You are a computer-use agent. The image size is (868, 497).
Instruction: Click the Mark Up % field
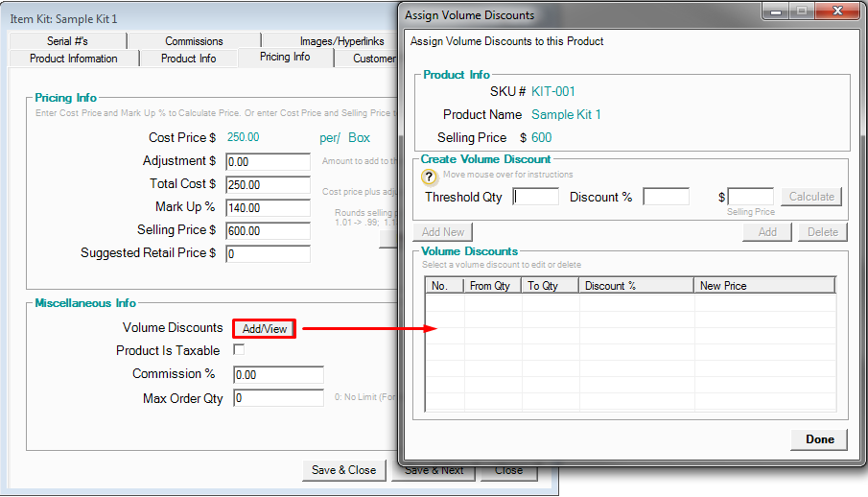(x=268, y=208)
